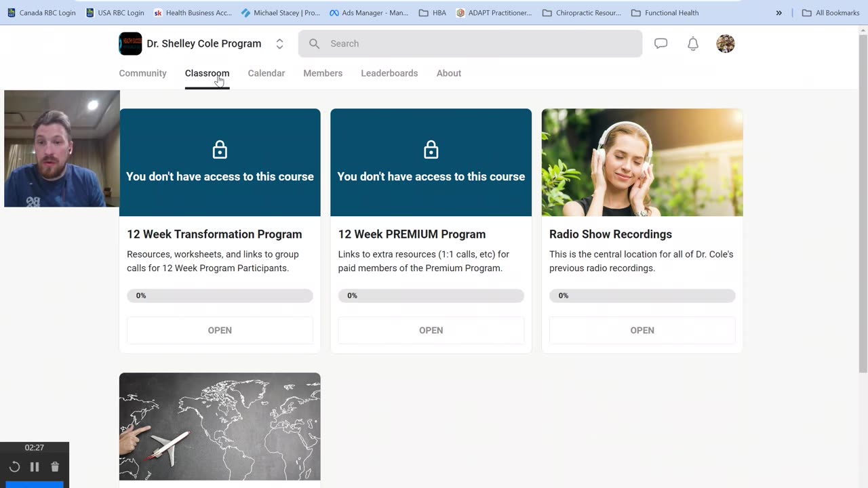Click the Radio Show Recordings progress bar
The height and width of the screenshot is (488, 868).
pos(642,296)
